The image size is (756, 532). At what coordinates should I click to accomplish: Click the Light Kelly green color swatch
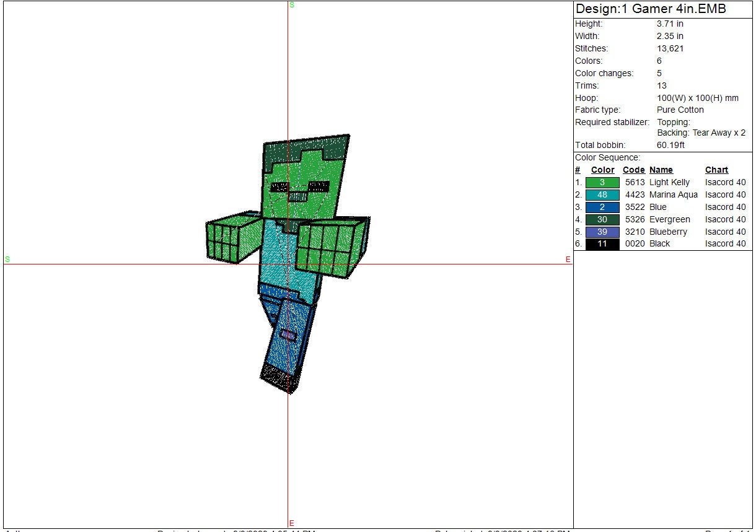(602, 183)
